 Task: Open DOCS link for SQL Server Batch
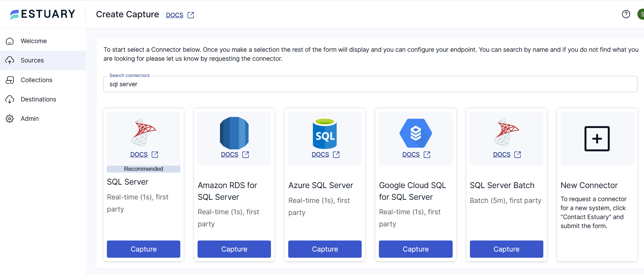click(x=502, y=155)
